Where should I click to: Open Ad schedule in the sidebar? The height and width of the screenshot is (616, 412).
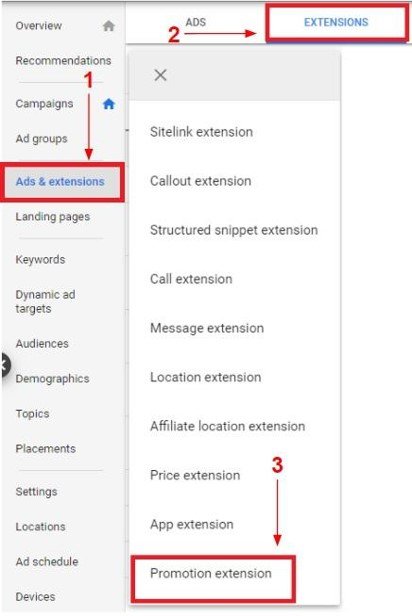pyautogui.click(x=47, y=562)
